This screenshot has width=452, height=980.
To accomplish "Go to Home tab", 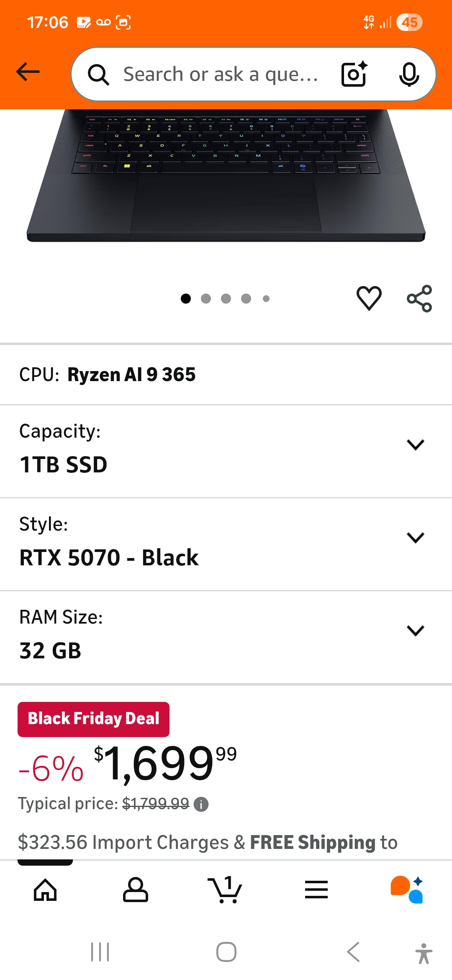I will [x=45, y=890].
